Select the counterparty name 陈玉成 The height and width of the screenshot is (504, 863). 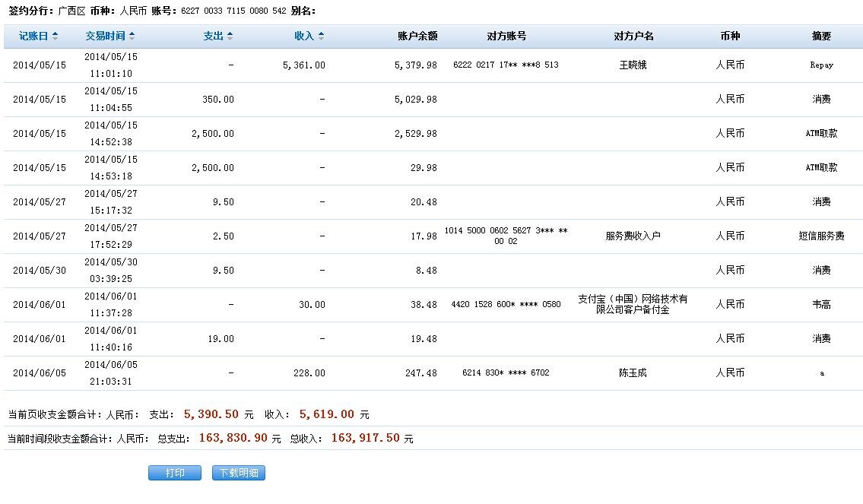click(633, 373)
